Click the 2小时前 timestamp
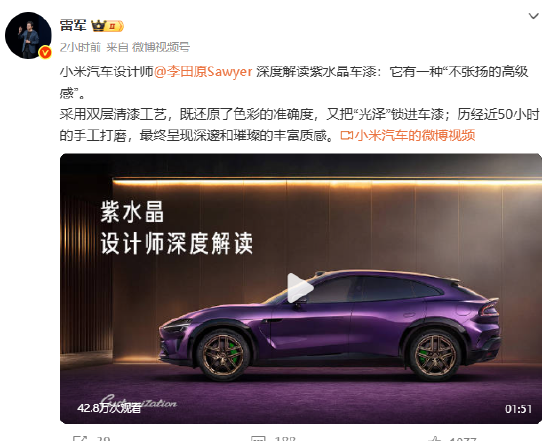550x441 pixels. click(x=80, y=47)
